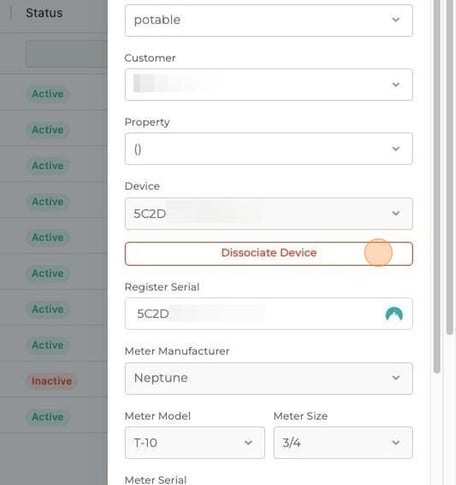Click the Status column header
Image resolution: width=456 pixels, height=485 pixels.
coord(44,13)
